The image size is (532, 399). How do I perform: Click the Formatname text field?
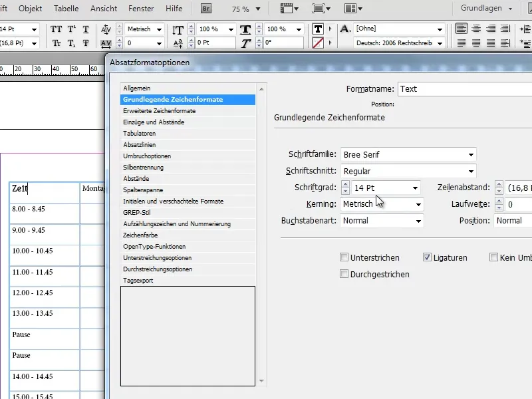coord(465,89)
